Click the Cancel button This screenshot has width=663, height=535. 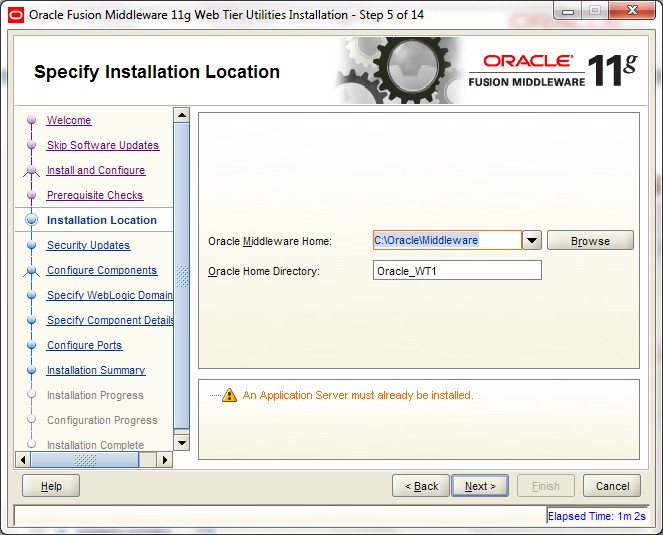tap(612, 486)
